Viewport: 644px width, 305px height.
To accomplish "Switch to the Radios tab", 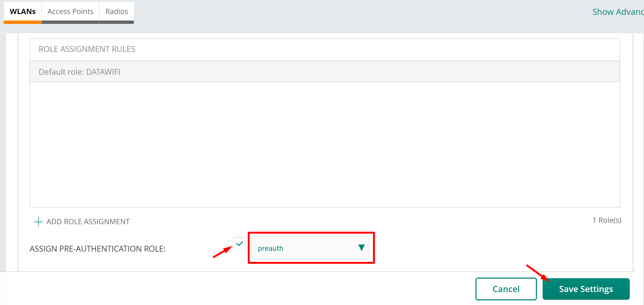I will pos(116,12).
